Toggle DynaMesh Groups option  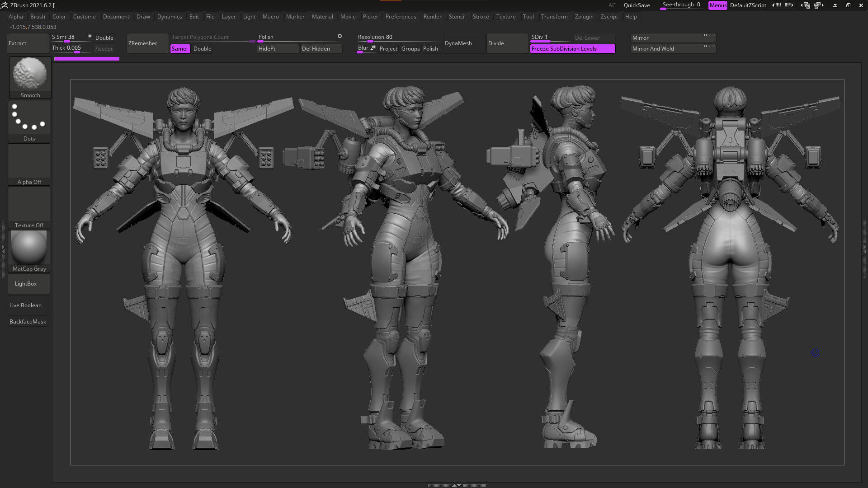coord(410,49)
